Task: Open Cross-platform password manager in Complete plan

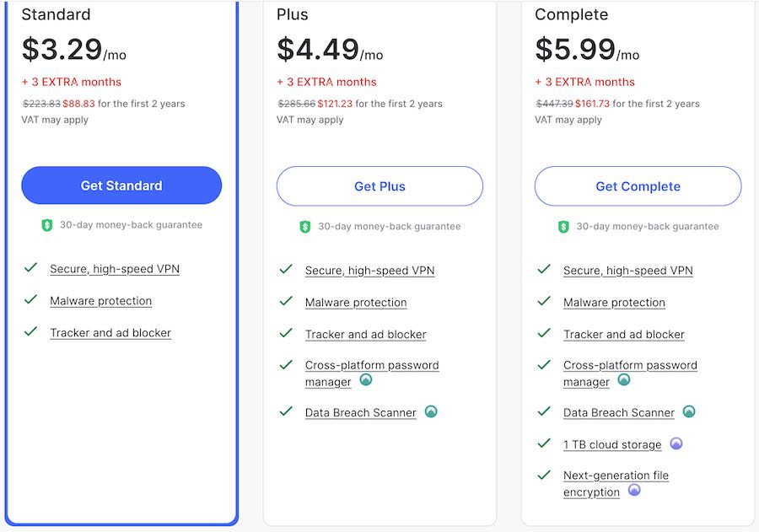Action: point(630,373)
